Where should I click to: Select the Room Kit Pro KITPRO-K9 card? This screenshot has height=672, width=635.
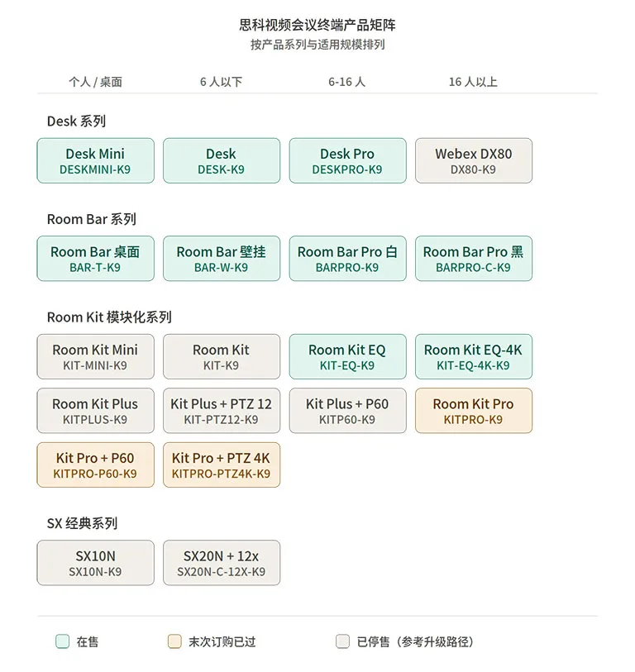(474, 411)
